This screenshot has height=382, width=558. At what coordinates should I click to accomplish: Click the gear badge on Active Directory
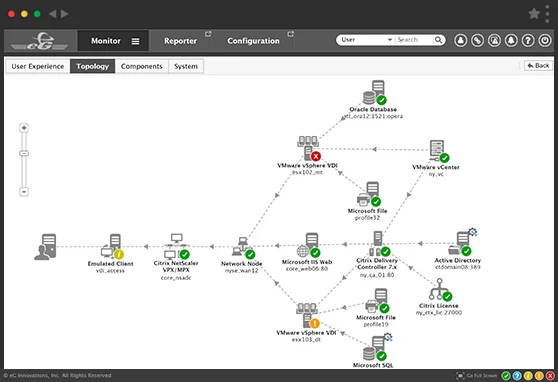click(x=473, y=232)
